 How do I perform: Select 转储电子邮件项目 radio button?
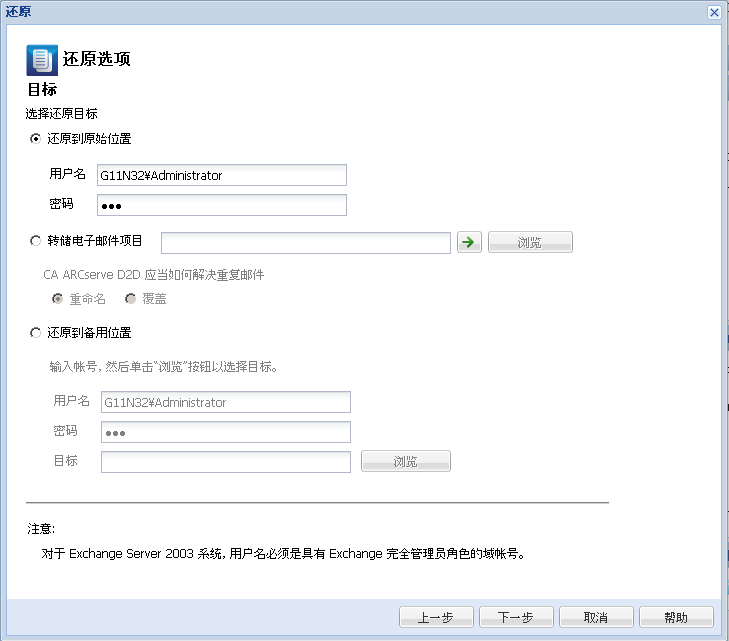(36, 241)
